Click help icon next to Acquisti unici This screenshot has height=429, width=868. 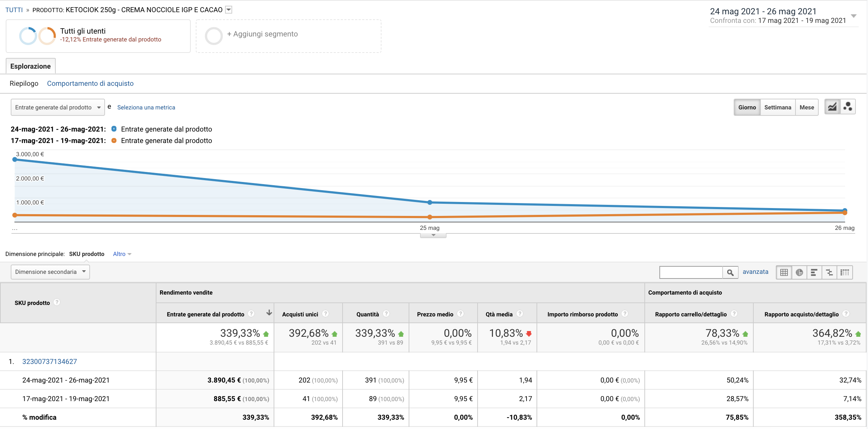(x=325, y=314)
